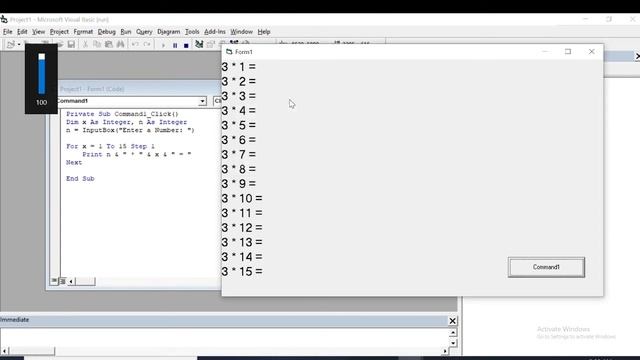
Task: Click the Immediate window scroll up arrow
Action: [453, 333]
